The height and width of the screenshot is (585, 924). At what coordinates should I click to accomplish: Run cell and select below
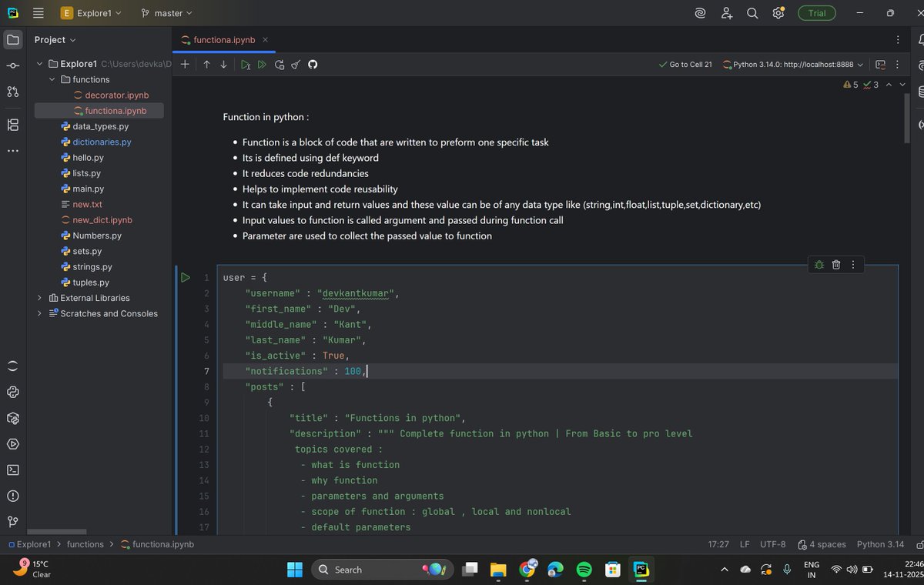245,64
